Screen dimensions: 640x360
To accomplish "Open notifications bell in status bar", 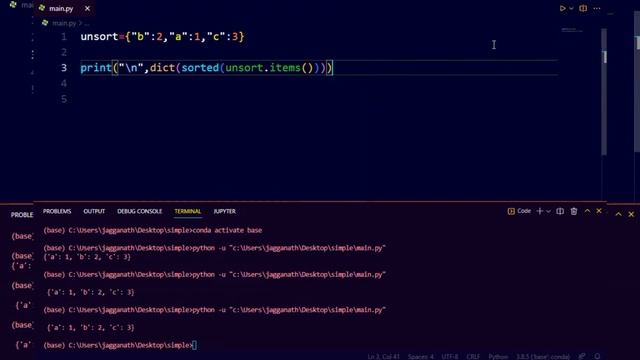I will pos(597,356).
